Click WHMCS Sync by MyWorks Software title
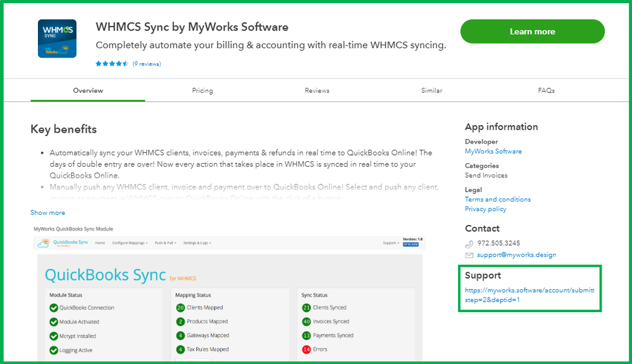Image resolution: width=632 pixels, height=364 pixels. tap(192, 27)
